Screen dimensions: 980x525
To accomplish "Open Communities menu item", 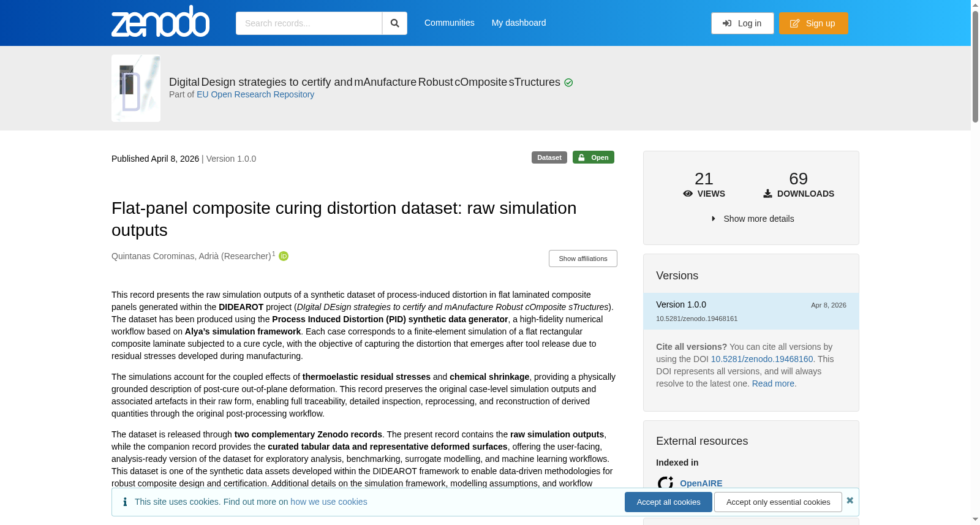I will click(450, 23).
